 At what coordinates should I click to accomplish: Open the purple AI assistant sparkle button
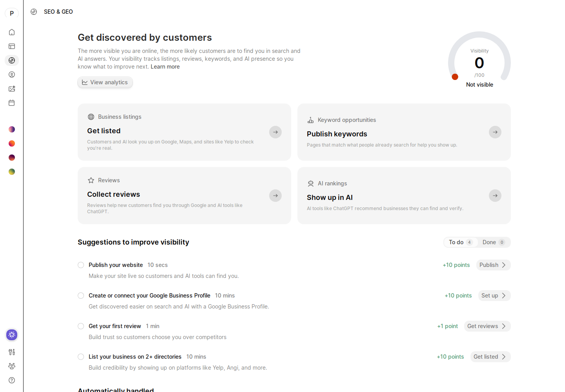pyautogui.click(x=12, y=335)
